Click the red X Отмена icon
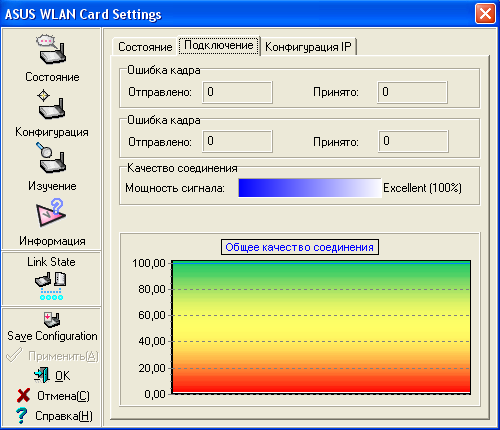500x430 pixels. pyautogui.click(x=23, y=396)
